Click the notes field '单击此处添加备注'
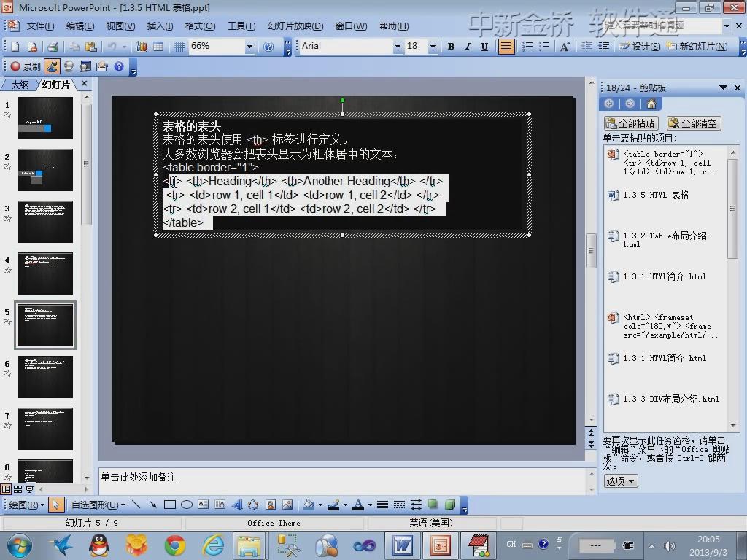The height and width of the screenshot is (560, 747). click(343, 480)
